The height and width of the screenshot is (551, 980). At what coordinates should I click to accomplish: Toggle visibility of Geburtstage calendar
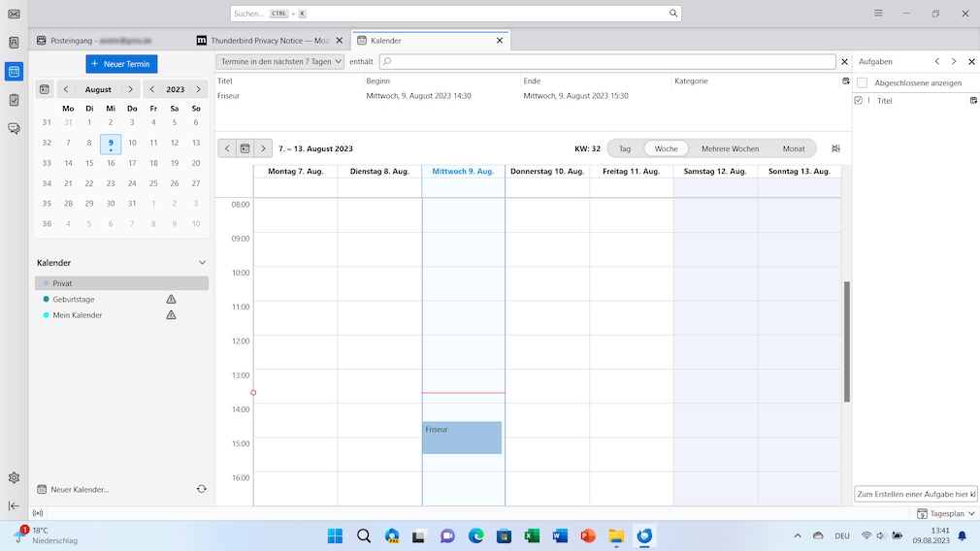(46, 300)
